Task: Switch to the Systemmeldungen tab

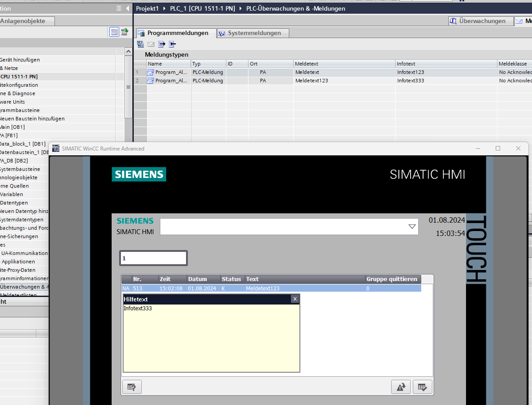Action: (253, 33)
